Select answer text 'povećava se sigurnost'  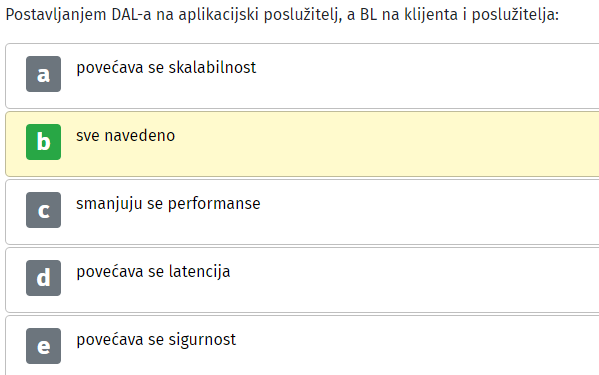tap(156, 340)
